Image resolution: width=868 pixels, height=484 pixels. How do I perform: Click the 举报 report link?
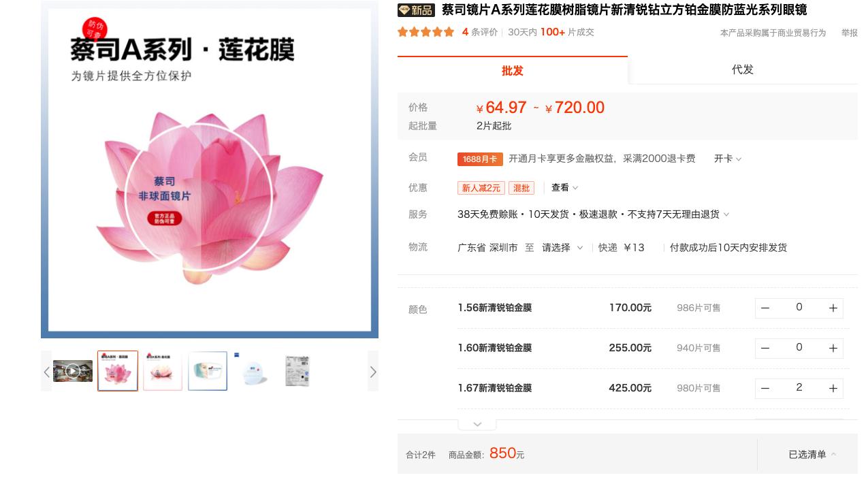[x=848, y=32]
